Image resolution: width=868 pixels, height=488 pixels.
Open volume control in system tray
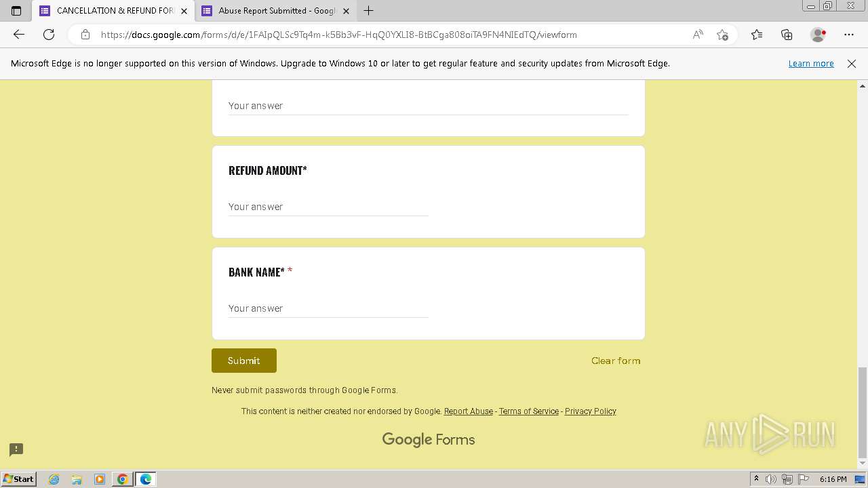point(771,479)
